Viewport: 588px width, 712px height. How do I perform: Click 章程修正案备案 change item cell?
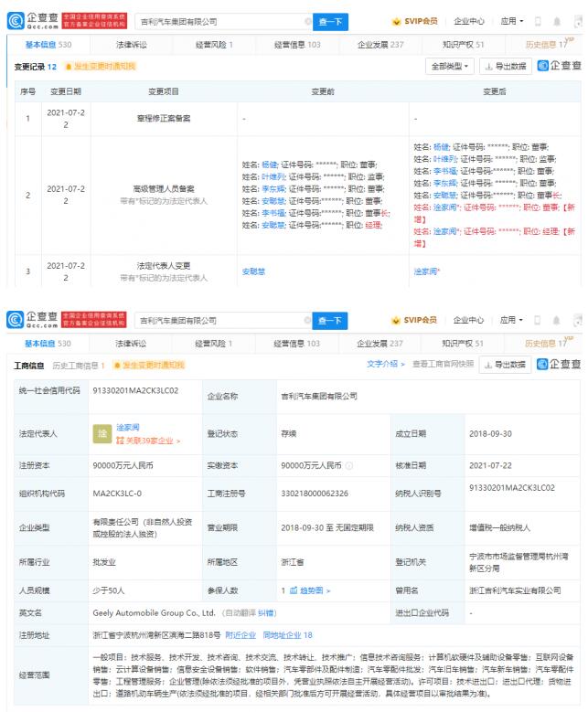point(164,119)
